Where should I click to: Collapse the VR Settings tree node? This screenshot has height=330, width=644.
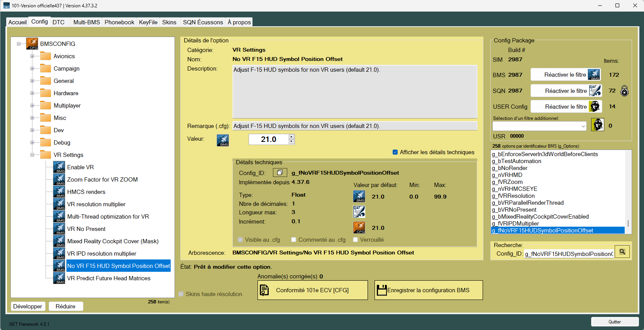tap(32, 155)
